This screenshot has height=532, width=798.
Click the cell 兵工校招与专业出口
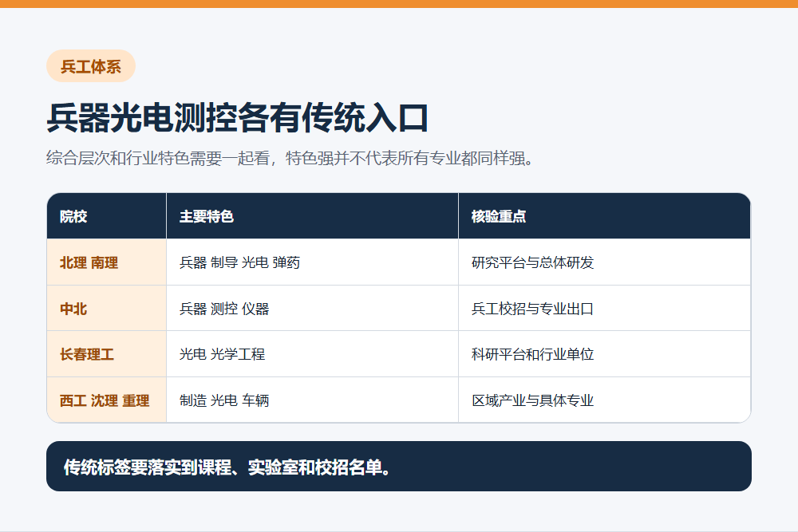(x=605, y=308)
